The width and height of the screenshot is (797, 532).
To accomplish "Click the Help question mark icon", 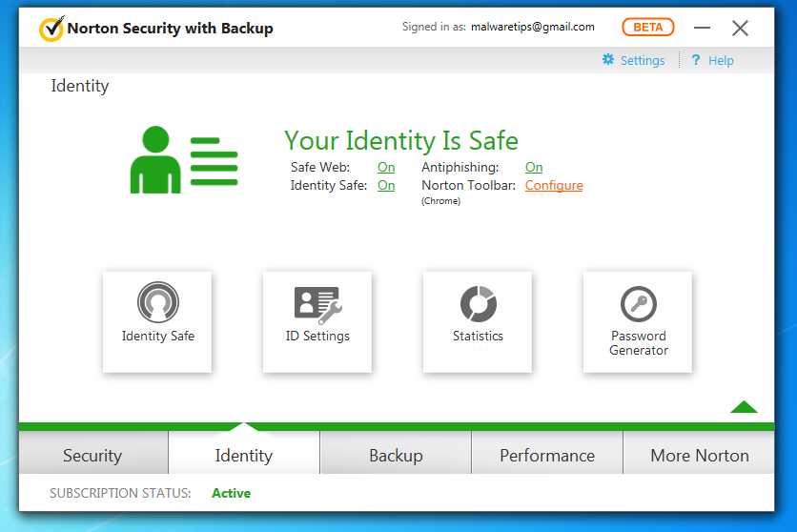I will click(696, 60).
